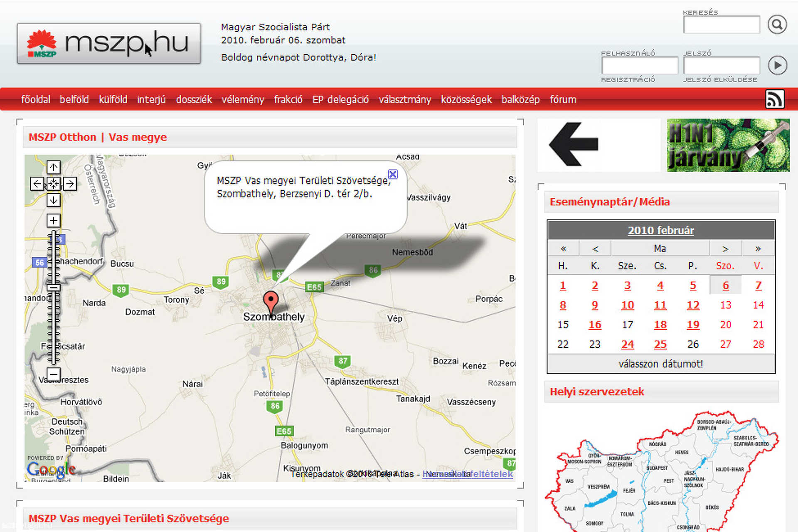Select calendar day 6
The height and width of the screenshot is (532, 798).
pos(726,286)
